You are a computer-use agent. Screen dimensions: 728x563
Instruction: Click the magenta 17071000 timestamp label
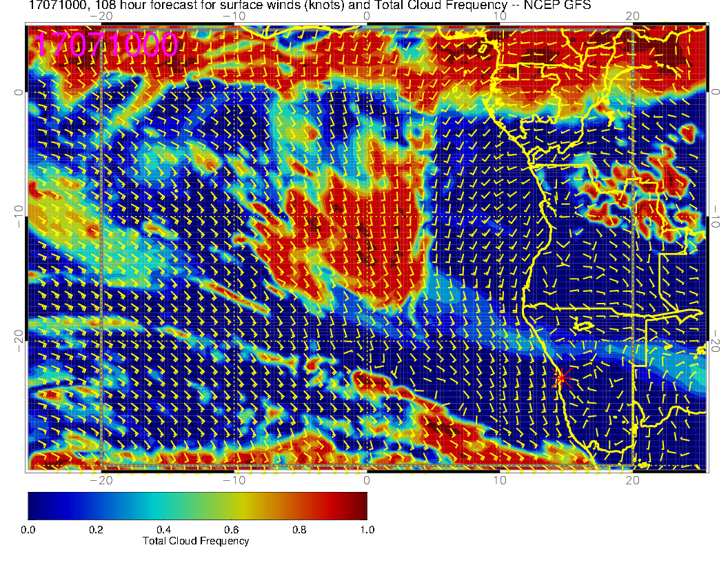(x=106, y=46)
